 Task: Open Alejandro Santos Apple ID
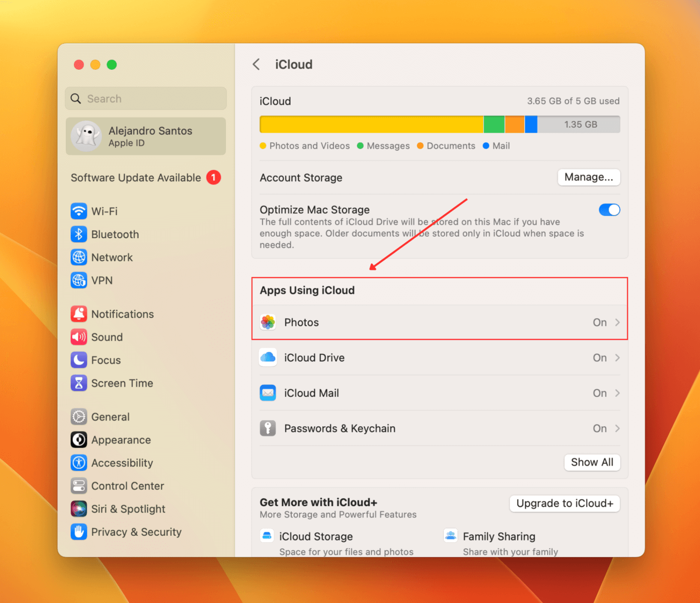[146, 136]
